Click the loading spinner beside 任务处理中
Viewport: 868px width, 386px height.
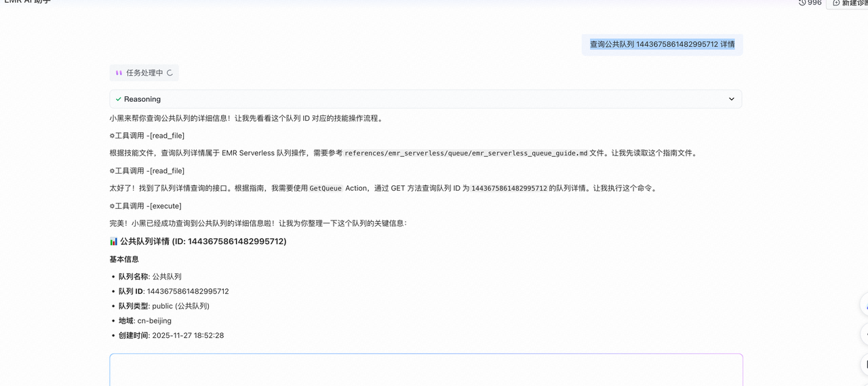[170, 73]
